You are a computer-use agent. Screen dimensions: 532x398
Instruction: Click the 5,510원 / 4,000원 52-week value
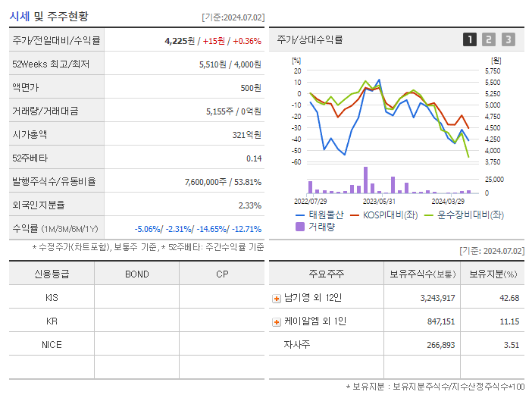click(230, 64)
